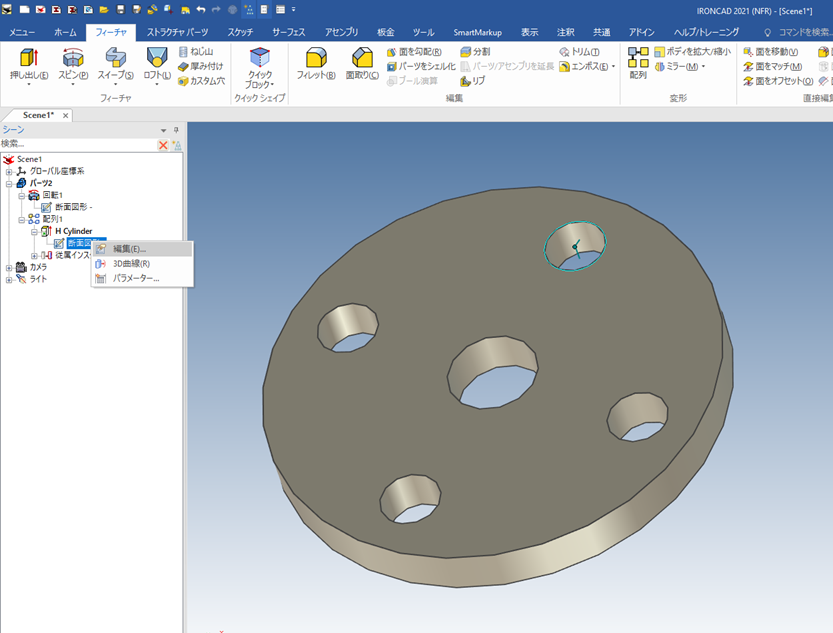The width and height of the screenshot is (833, 633).
Task: Pin the シーン panel with pushpin
Action: 176,130
